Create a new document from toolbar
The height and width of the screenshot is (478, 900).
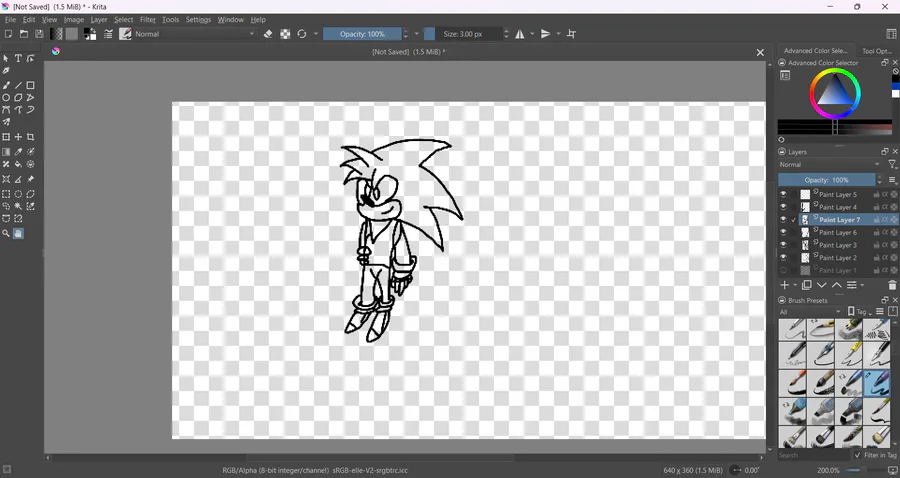9,34
